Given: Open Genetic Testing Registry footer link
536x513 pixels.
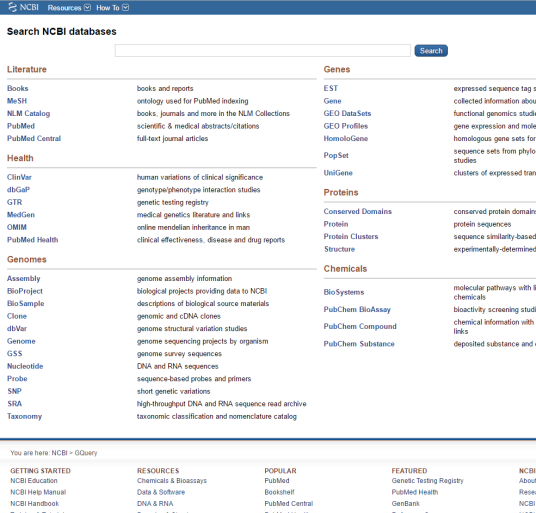Looking at the screenshot, I should pyautogui.click(x=427, y=481).
